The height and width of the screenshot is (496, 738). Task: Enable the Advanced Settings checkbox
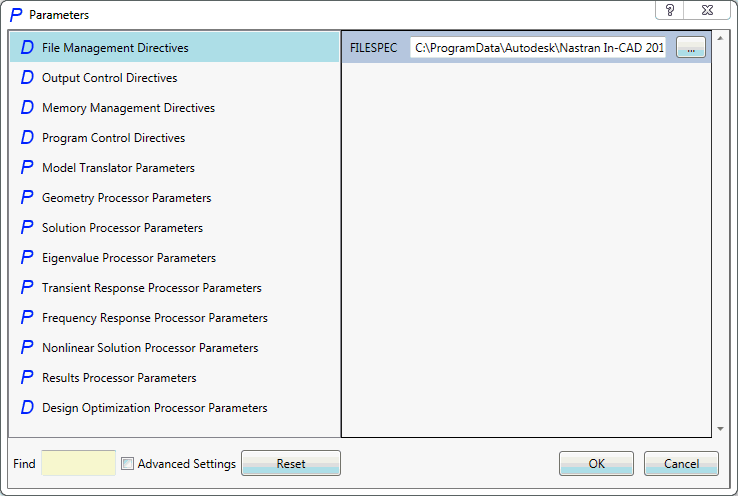[128, 464]
